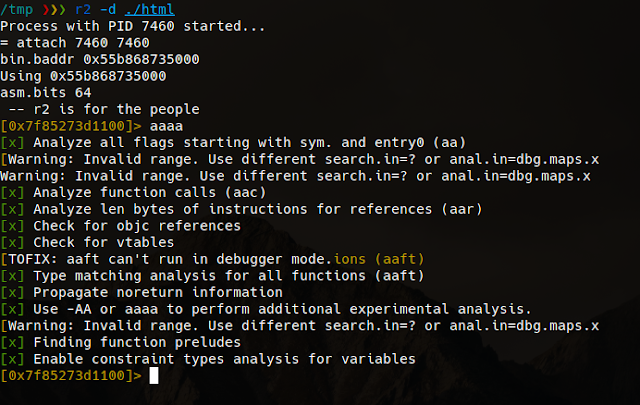Screen dimensions: 640x405
Task: Click the [x] beside 'Propagate noreturn information'
Action: point(12,292)
